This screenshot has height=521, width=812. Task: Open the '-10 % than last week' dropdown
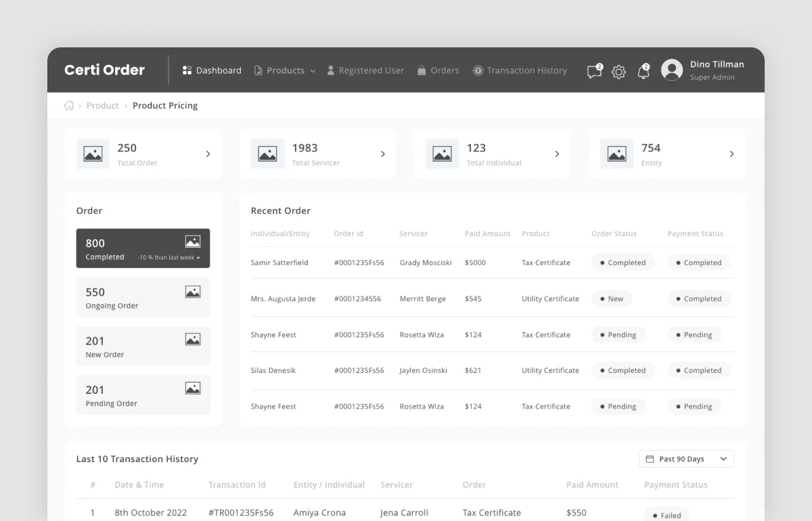(168, 258)
